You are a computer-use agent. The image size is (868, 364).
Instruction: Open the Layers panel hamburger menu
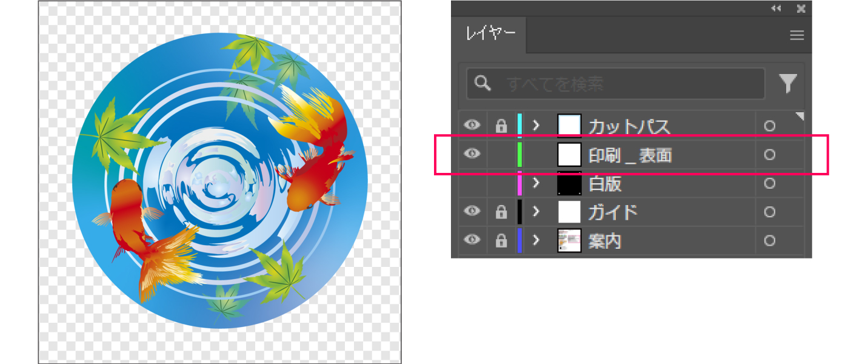(796, 35)
